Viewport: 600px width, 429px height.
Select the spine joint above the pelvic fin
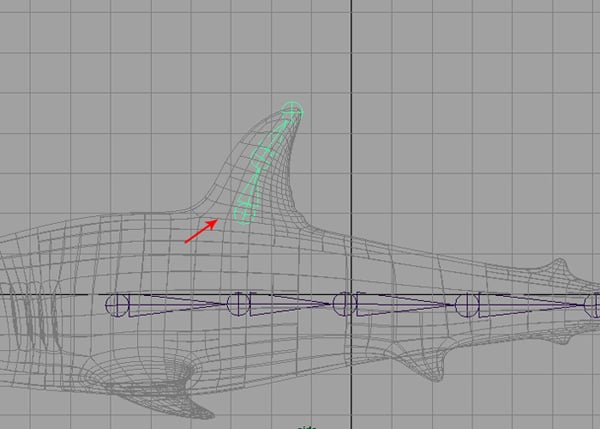[467, 305]
